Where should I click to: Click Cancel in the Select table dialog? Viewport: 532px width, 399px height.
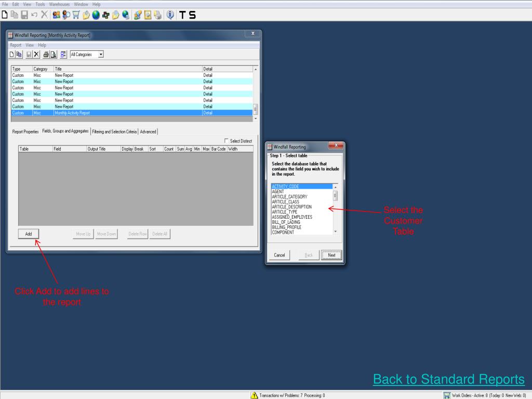tap(279, 255)
